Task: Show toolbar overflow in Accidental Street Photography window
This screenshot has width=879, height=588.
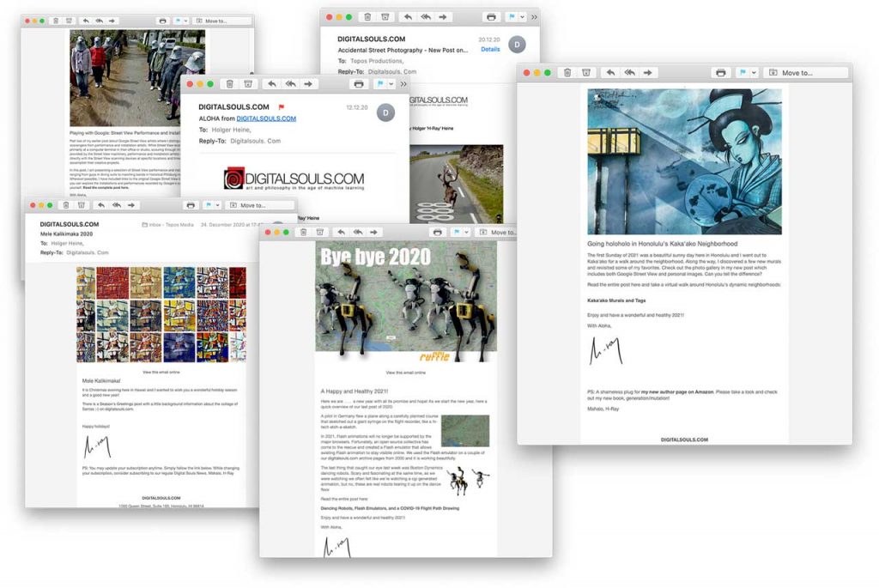Action: (x=534, y=17)
